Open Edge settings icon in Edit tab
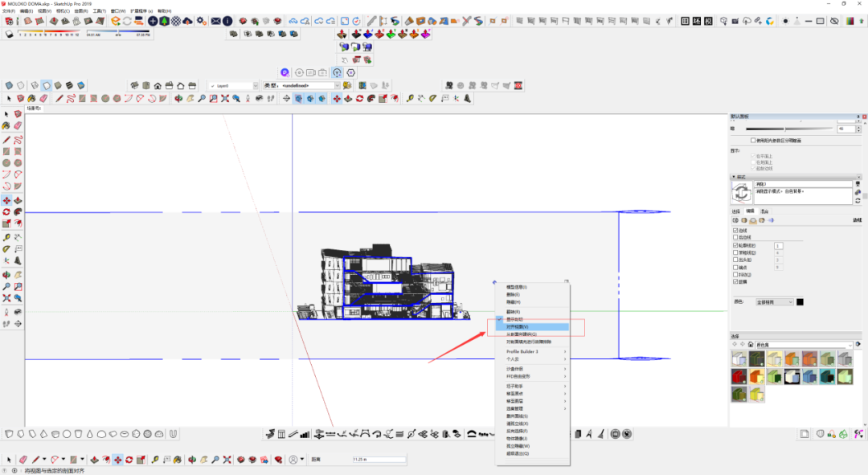The width and height of the screenshot is (868, 475). 735,220
